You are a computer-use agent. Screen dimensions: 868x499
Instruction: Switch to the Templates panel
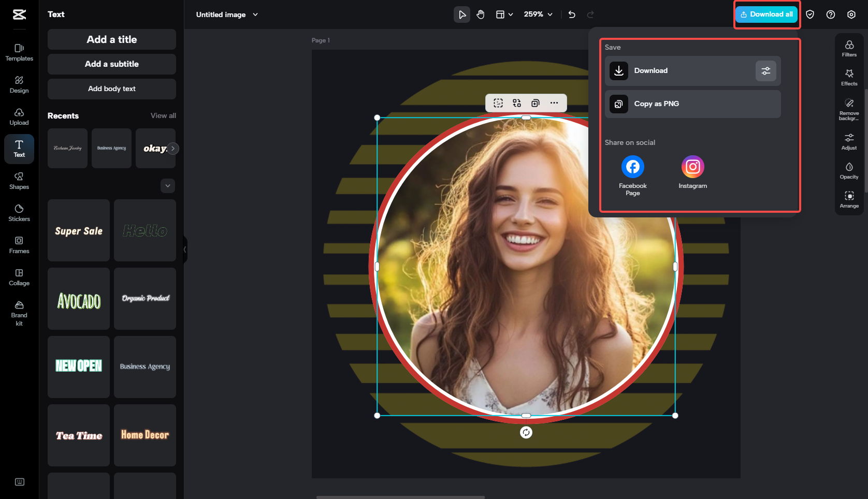pos(19,52)
